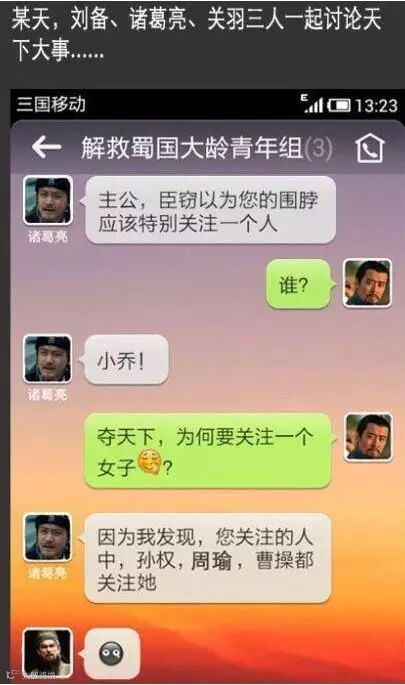Screen dimensions: 405x685
Task: Tap the back arrow in chat header
Action: pyautogui.click(x=46, y=147)
